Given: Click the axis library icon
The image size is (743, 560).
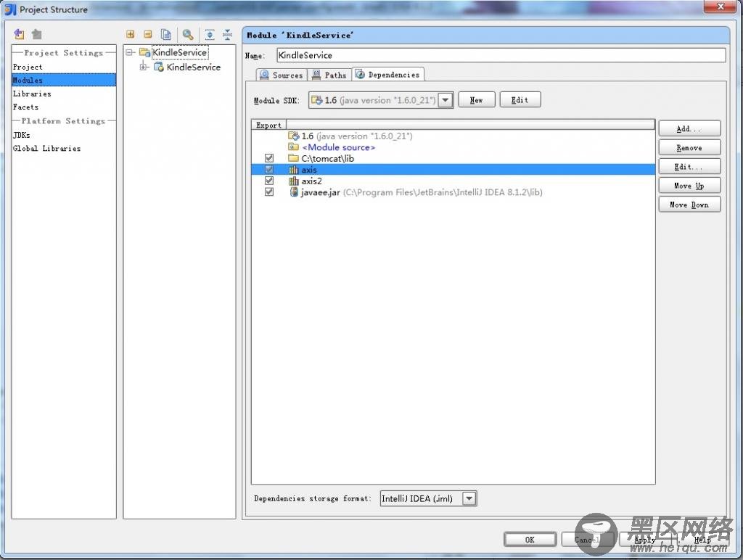Looking at the screenshot, I should (294, 170).
